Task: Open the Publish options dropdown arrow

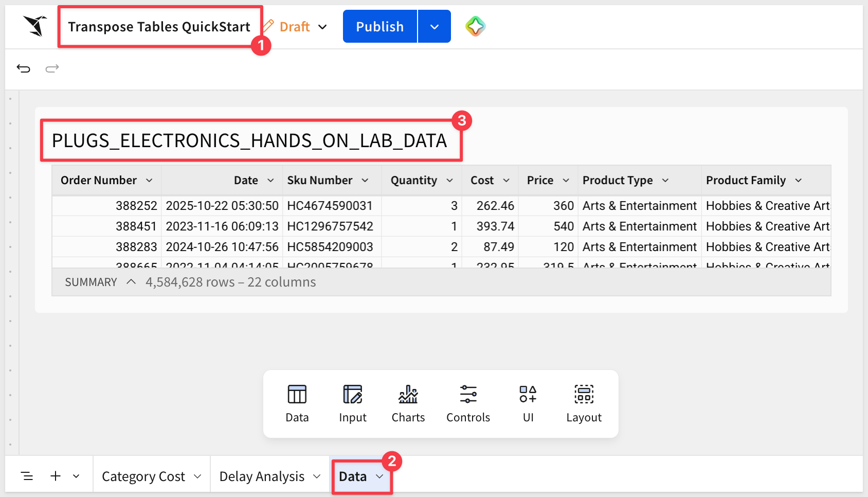Action: [434, 27]
